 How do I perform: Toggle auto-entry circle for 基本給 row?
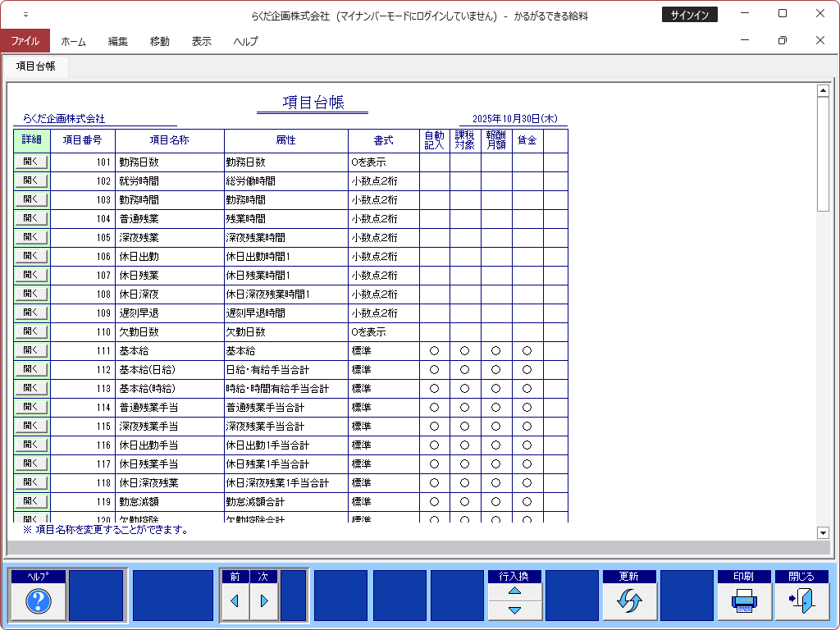pos(434,351)
